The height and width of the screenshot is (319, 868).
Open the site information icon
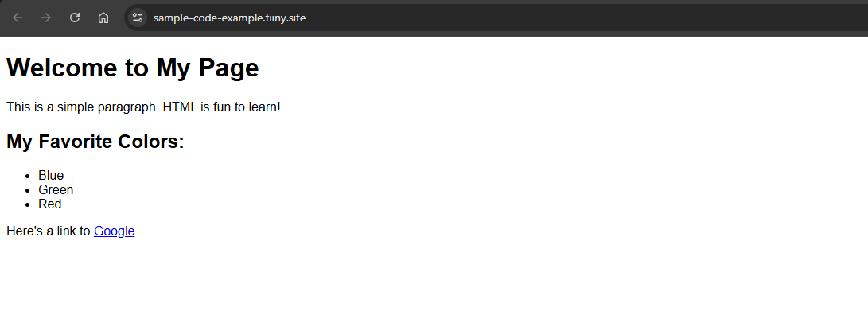point(138,18)
